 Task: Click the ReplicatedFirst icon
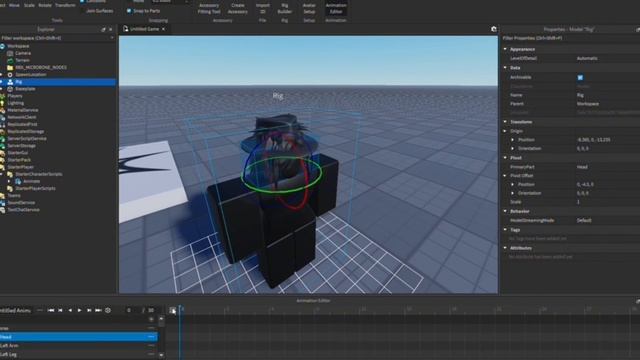click(x=3, y=124)
